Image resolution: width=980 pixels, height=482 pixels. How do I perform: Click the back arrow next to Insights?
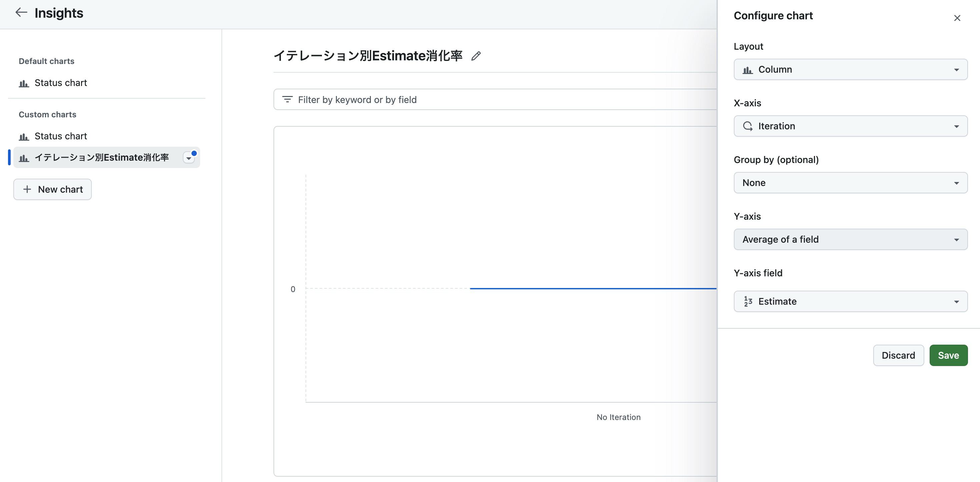(x=21, y=13)
